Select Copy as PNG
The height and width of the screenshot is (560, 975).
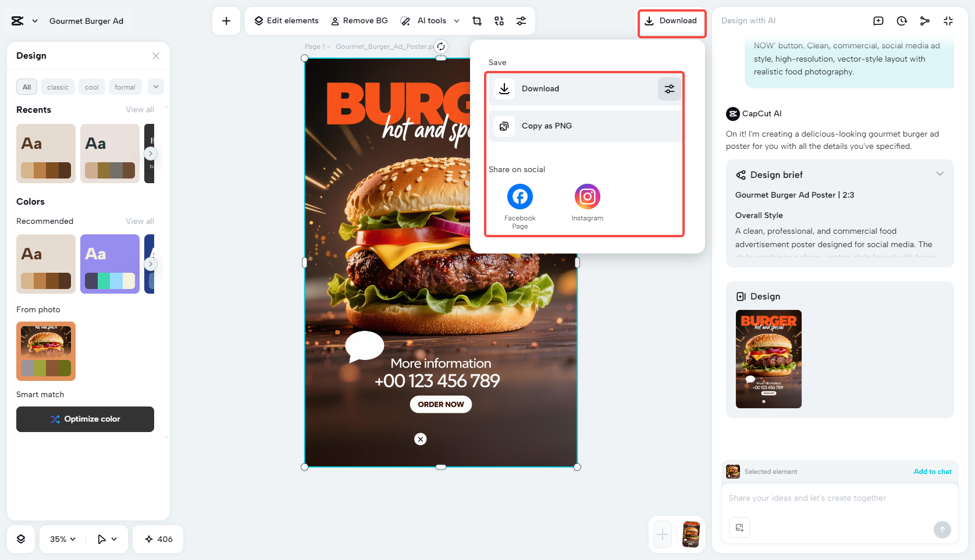(546, 126)
